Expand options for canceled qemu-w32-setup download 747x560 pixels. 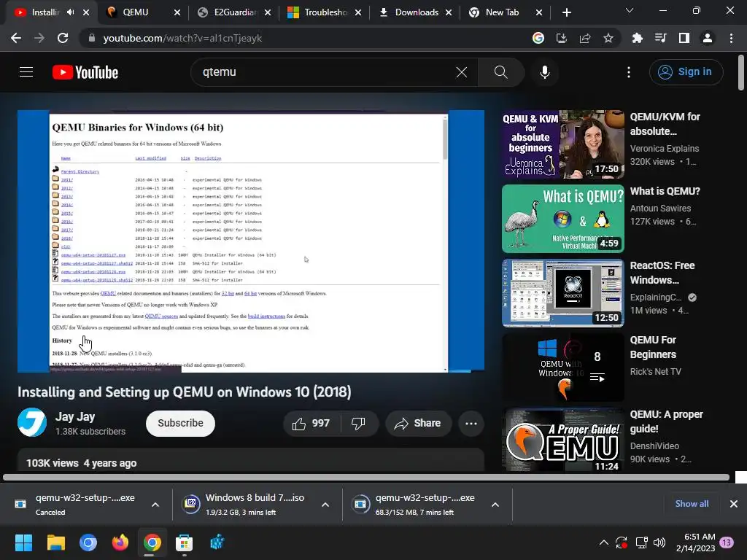pos(155,505)
